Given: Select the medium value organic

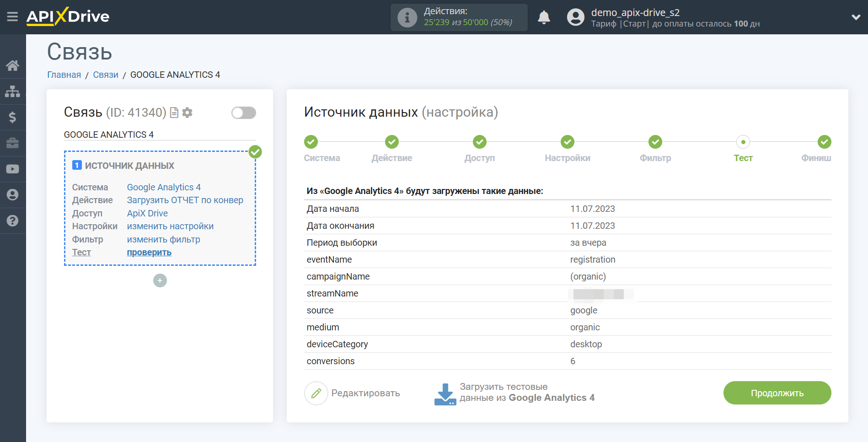Looking at the screenshot, I should pyautogui.click(x=585, y=327).
